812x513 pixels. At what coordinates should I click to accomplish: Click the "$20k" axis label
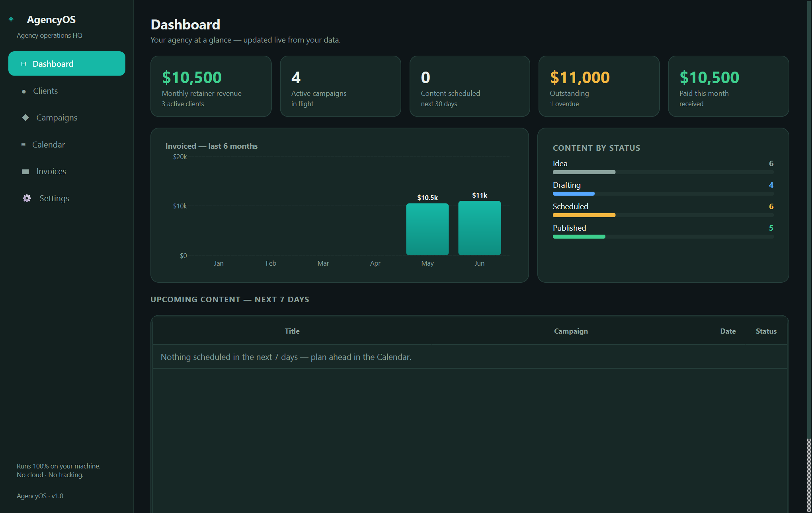point(180,157)
